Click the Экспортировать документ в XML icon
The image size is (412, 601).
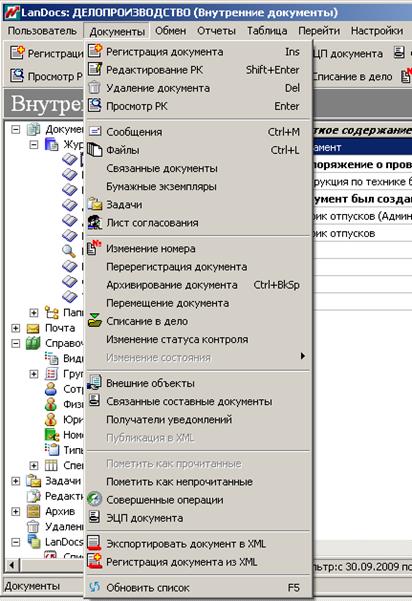(95, 543)
